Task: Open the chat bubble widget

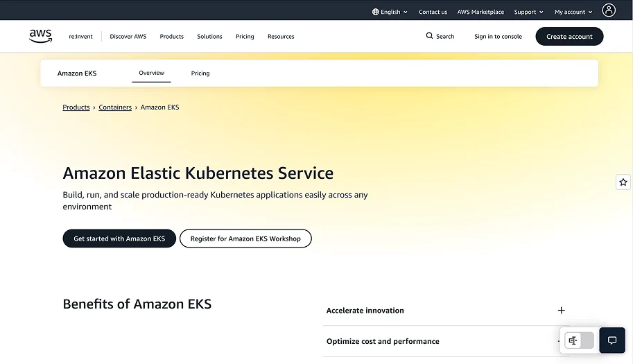Action: tap(612, 340)
